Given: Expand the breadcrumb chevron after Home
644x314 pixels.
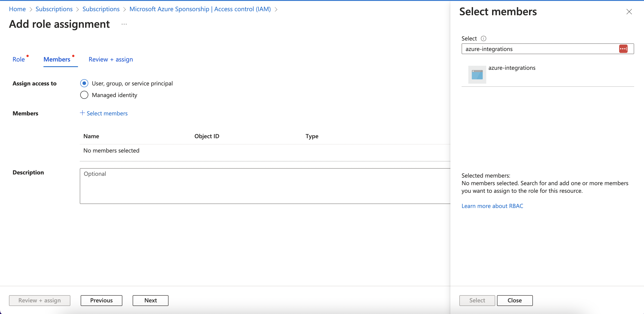Looking at the screenshot, I should tap(31, 9).
